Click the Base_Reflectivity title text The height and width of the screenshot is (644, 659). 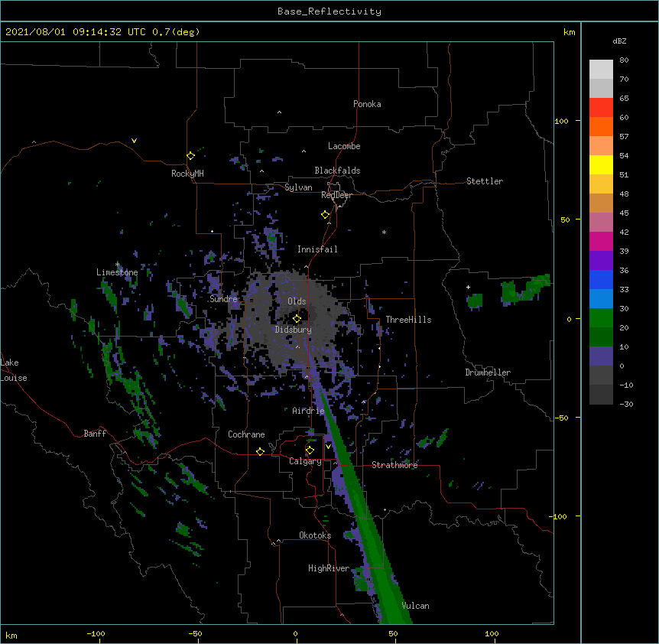coord(329,11)
